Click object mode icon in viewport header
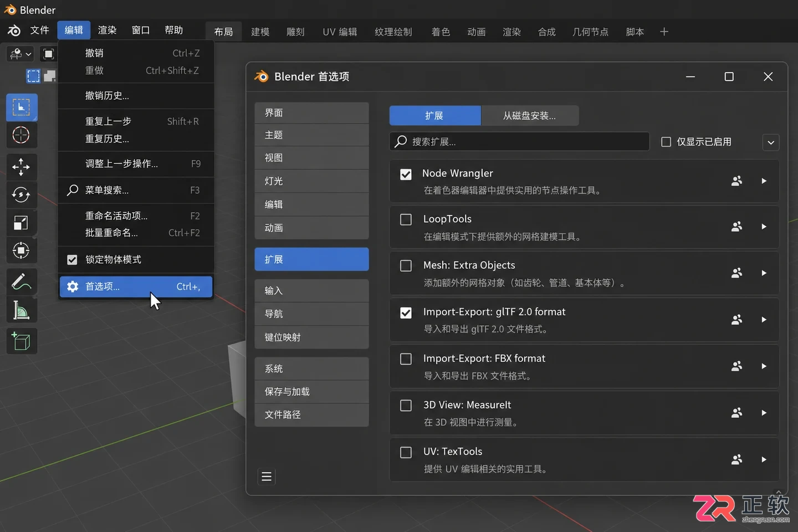This screenshot has height=532, width=798. 49,54
